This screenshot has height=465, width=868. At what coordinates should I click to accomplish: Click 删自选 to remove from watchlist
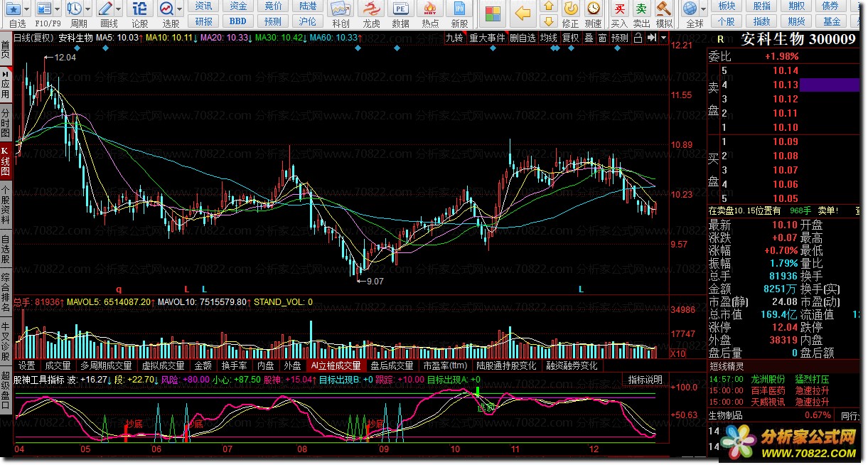coord(523,38)
